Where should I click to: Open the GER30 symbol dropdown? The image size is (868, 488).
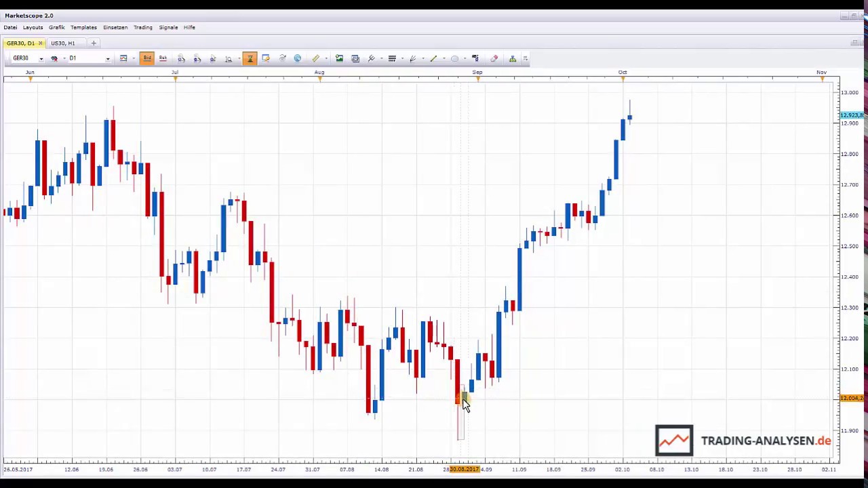click(41, 58)
